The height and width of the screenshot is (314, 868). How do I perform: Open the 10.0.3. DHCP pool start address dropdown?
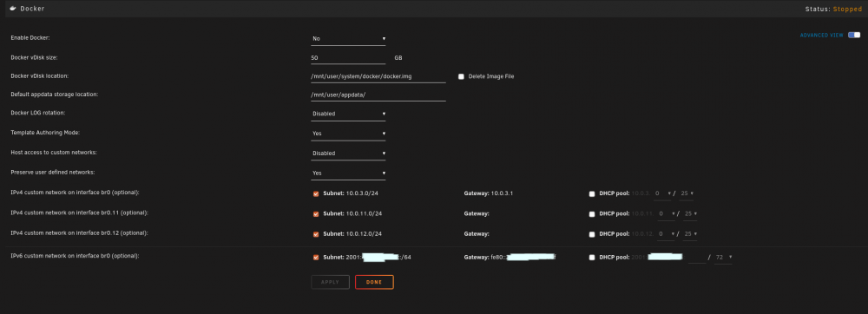coord(662,194)
